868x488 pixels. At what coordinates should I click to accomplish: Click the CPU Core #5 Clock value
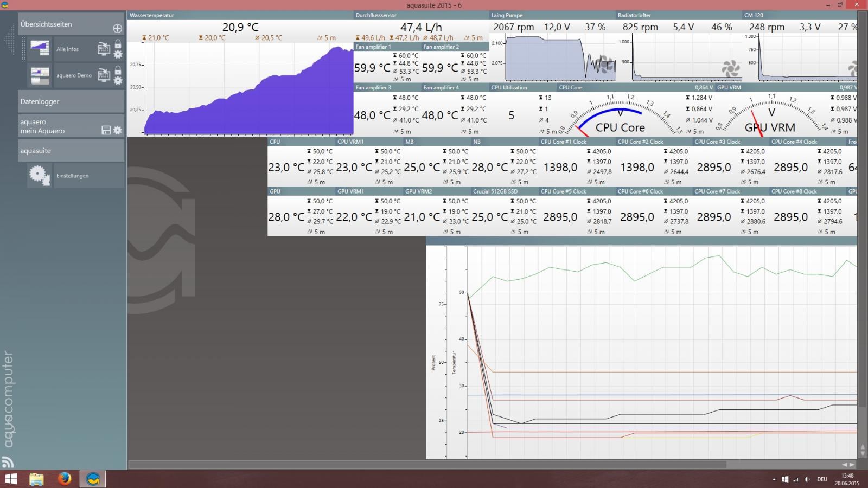click(x=560, y=217)
